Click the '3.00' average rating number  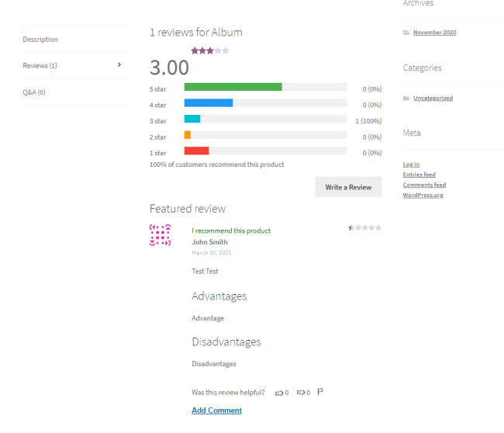pyautogui.click(x=169, y=68)
